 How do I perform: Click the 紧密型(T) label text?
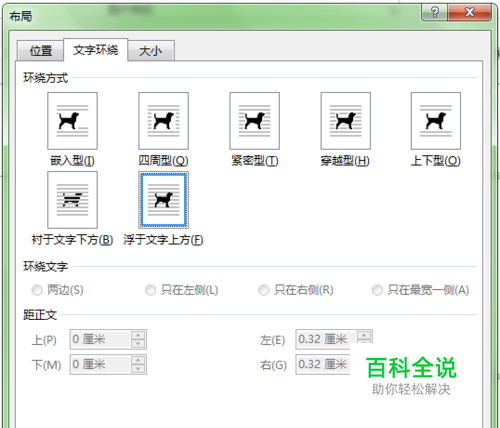255,161
